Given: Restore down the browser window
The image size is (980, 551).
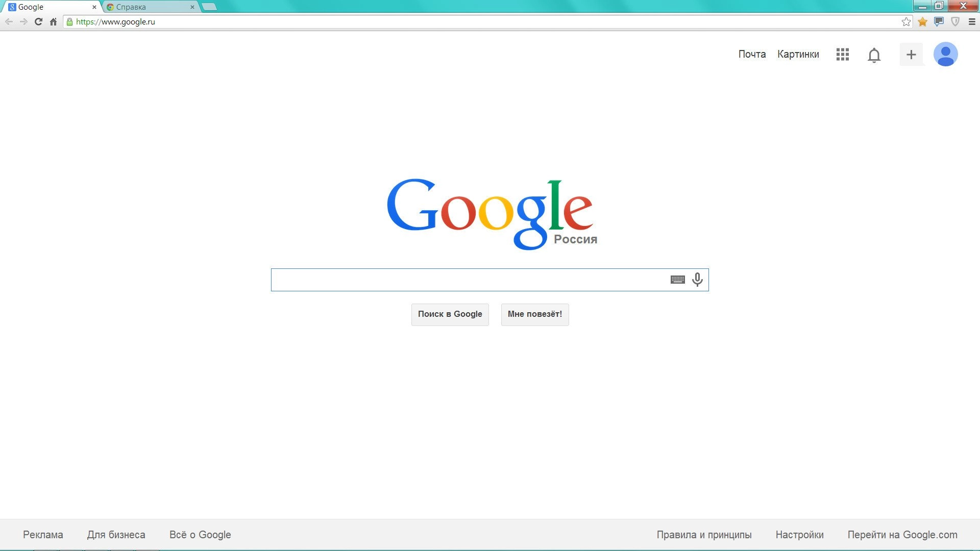Looking at the screenshot, I should point(939,6).
